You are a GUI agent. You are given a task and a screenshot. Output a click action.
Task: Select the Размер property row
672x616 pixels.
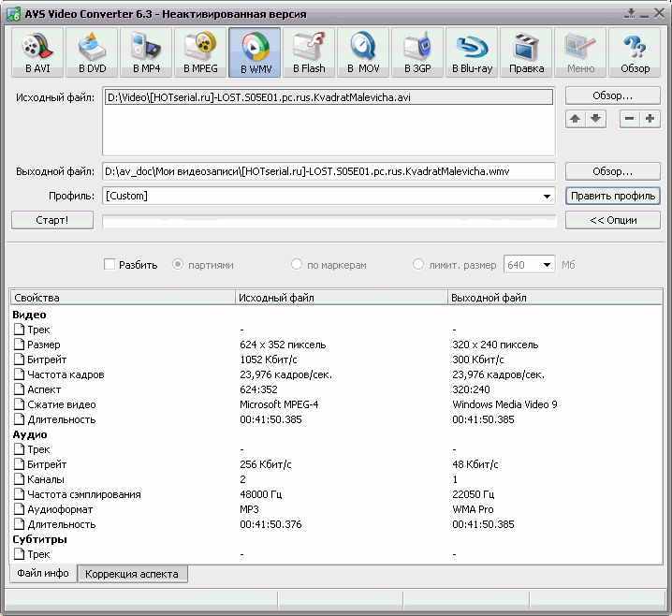click(x=336, y=345)
